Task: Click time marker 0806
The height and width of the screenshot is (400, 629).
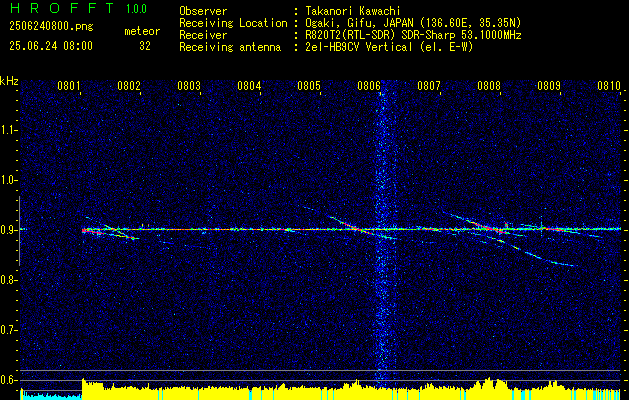Action: pyautogui.click(x=369, y=85)
